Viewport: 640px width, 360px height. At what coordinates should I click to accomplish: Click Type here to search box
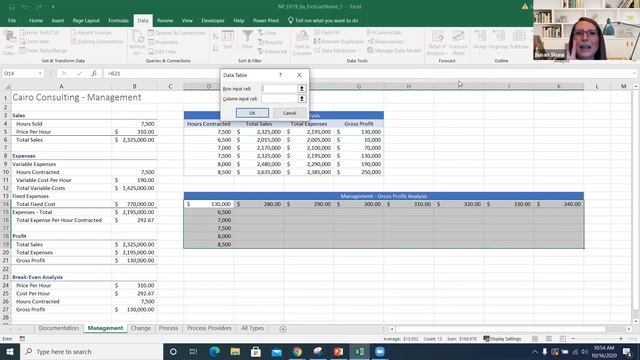point(91,352)
